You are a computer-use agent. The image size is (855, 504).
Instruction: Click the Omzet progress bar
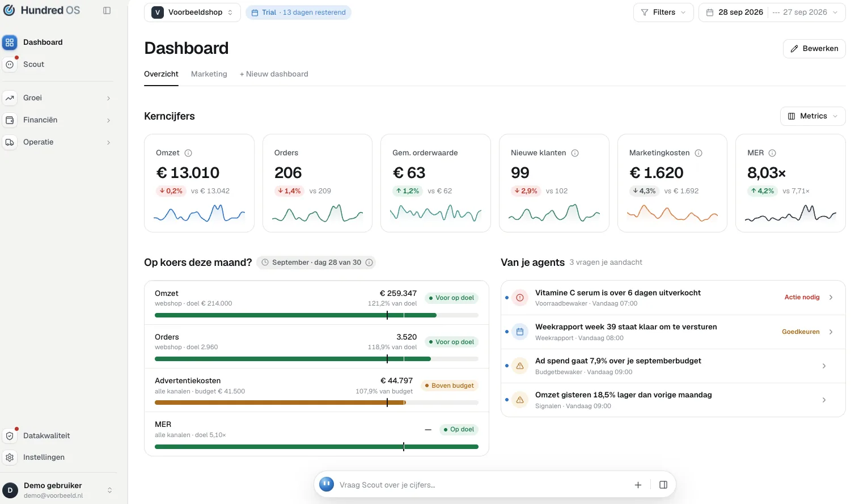tap(316, 315)
